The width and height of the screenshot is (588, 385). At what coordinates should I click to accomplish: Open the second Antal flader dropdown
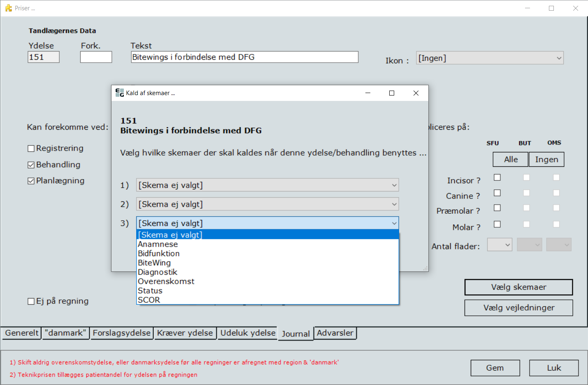pyautogui.click(x=529, y=245)
